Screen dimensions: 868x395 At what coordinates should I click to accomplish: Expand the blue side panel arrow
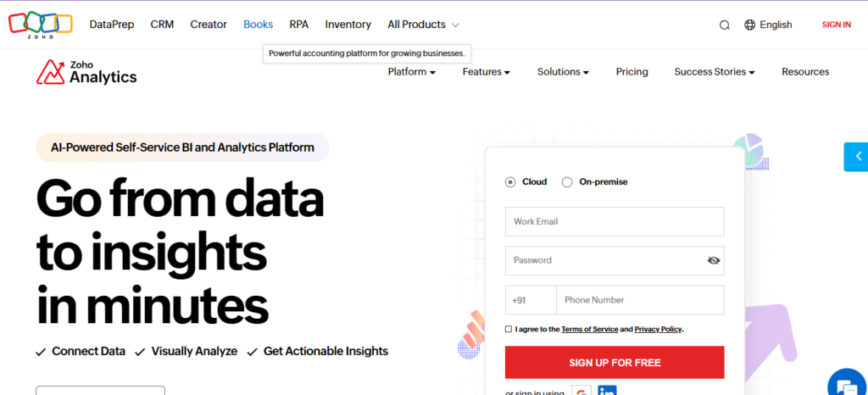856,157
